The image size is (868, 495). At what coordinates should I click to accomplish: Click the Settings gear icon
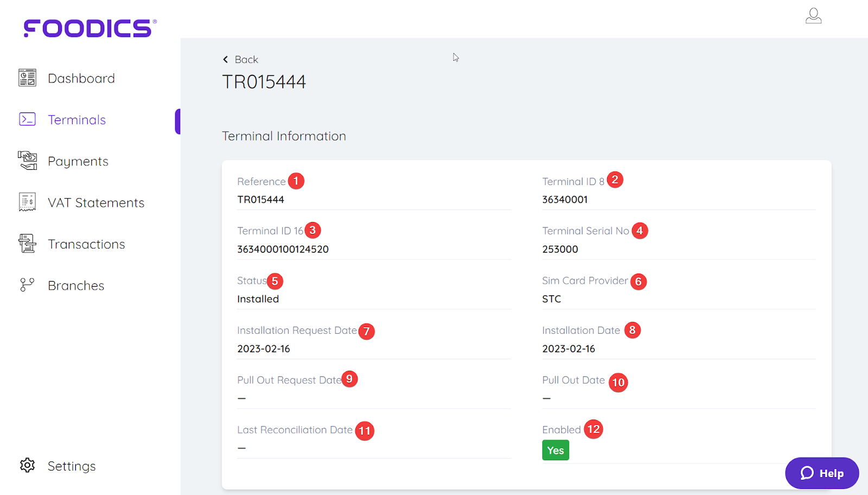(x=27, y=465)
